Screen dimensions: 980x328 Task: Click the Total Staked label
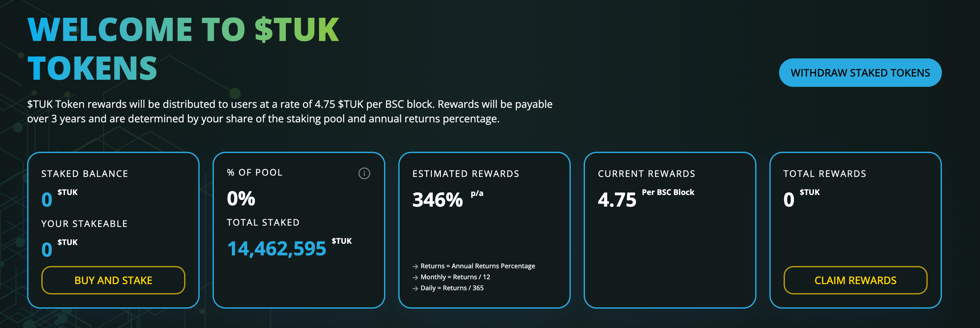click(x=263, y=222)
